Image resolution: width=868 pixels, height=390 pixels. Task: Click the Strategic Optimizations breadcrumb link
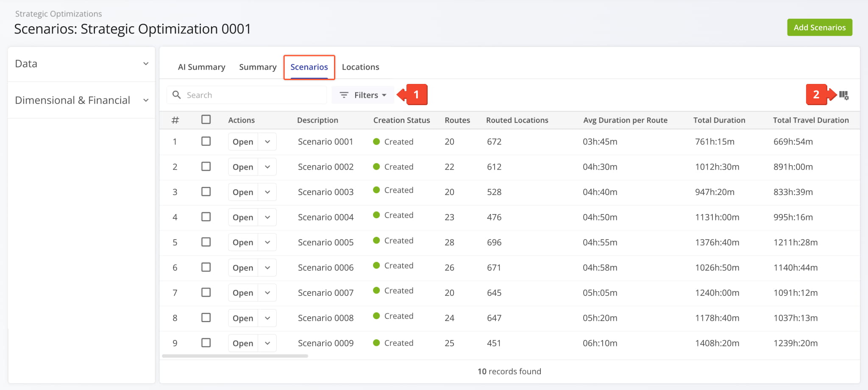pyautogui.click(x=58, y=14)
